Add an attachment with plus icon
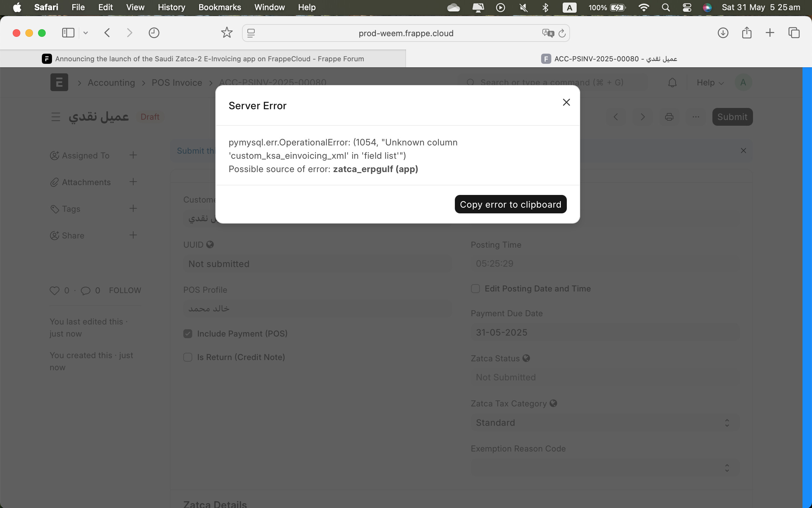 pyautogui.click(x=133, y=182)
